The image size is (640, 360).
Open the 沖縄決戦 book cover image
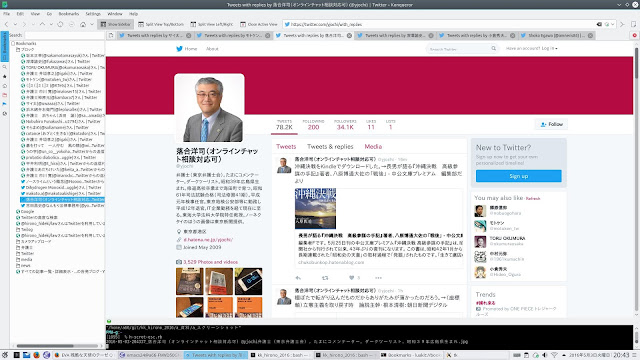tap(315, 209)
